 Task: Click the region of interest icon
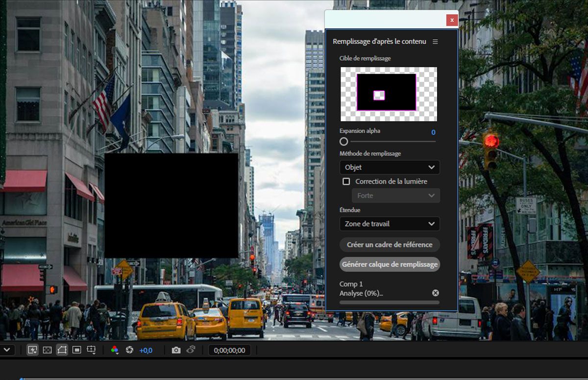point(77,350)
